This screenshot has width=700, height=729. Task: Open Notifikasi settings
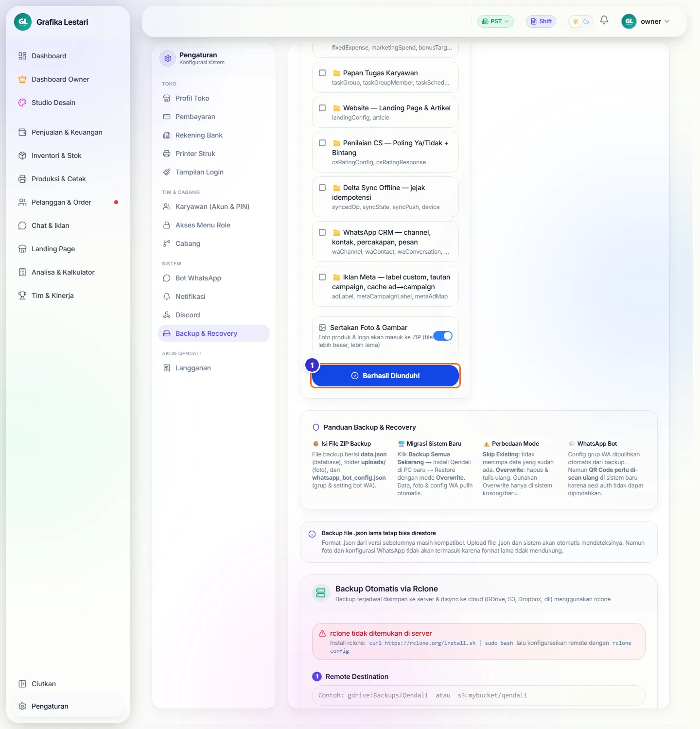coord(214,296)
